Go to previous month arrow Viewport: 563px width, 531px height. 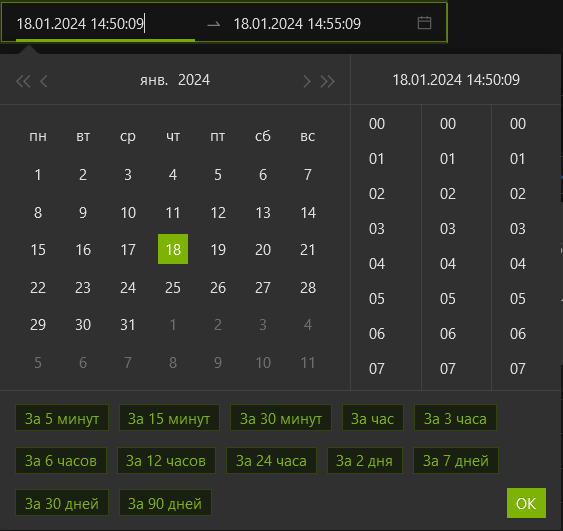pos(44,81)
